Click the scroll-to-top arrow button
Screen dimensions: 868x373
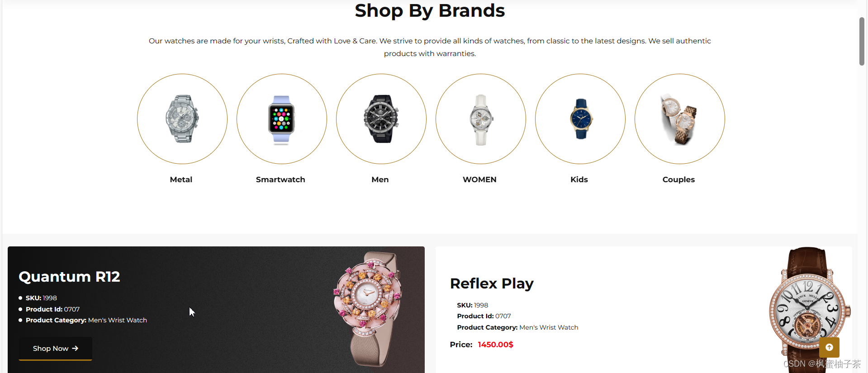tap(829, 347)
